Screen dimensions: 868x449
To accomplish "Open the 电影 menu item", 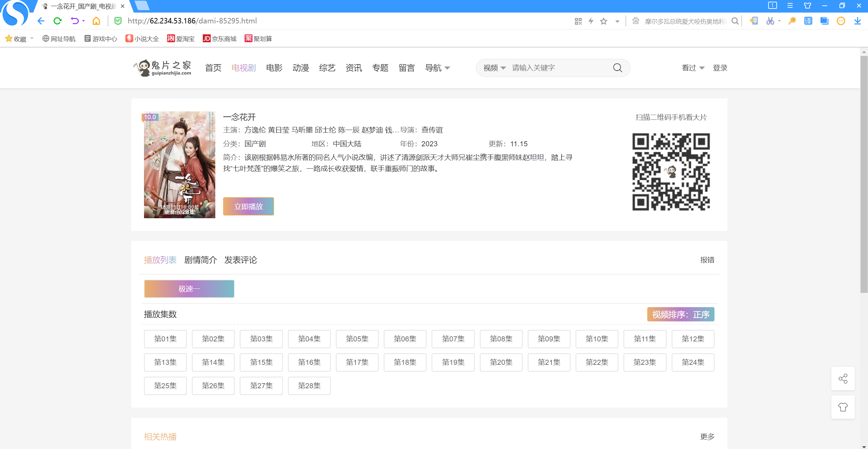I will coord(274,68).
